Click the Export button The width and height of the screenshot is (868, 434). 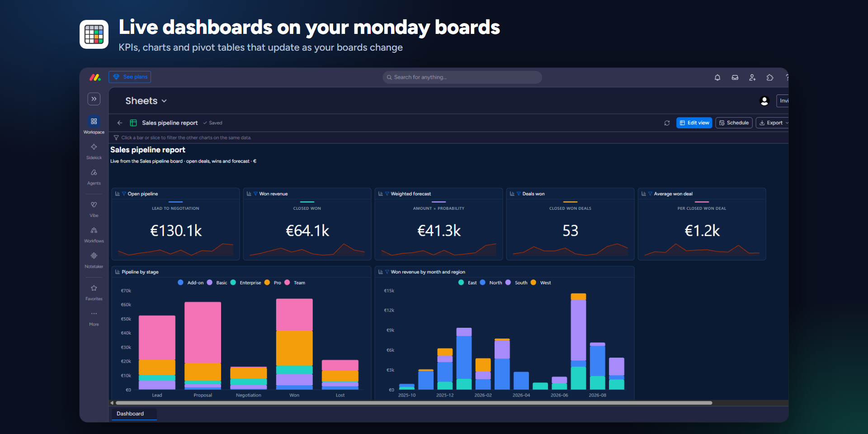[772, 123]
